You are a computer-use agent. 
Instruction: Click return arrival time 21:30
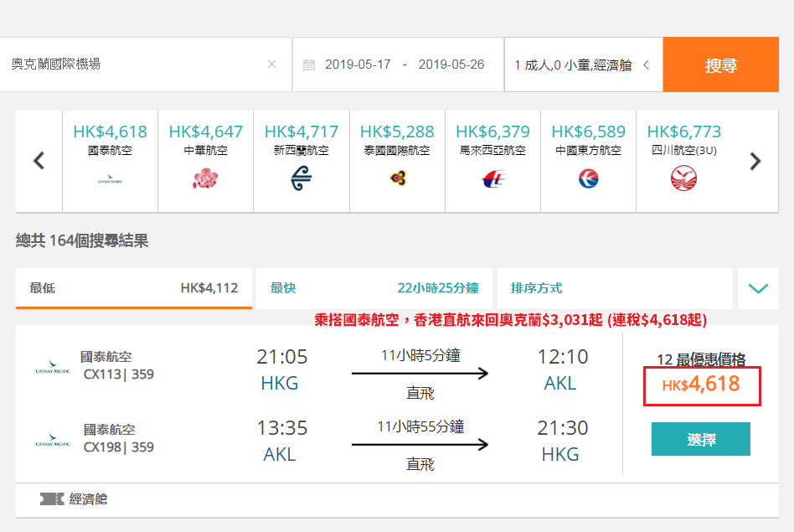(563, 428)
